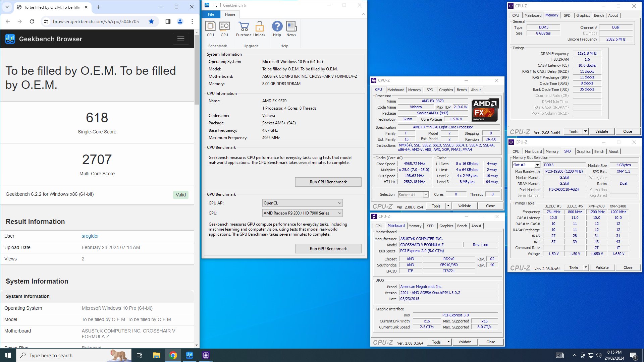This screenshot has height=362, width=644.
Task: Switch to CPU-Z from the taskbar
Action: pyautogui.click(x=206, y=355)
